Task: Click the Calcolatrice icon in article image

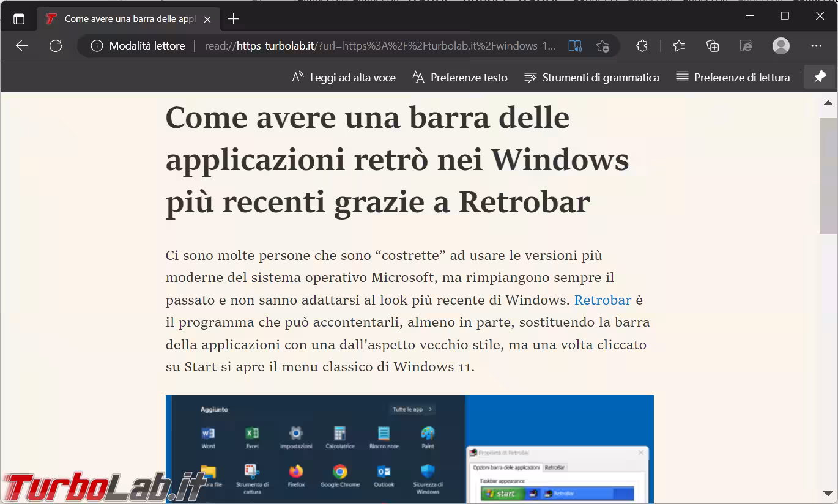Action: click(x=340, y=434)
